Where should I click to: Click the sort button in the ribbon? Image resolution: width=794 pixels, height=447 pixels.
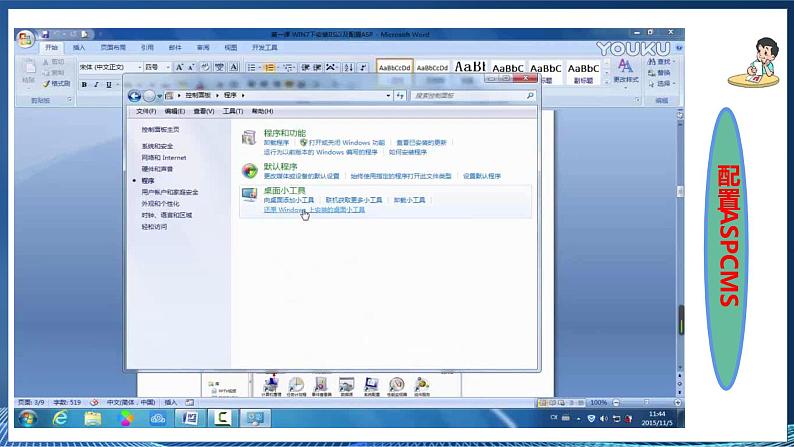pos(349,68)
